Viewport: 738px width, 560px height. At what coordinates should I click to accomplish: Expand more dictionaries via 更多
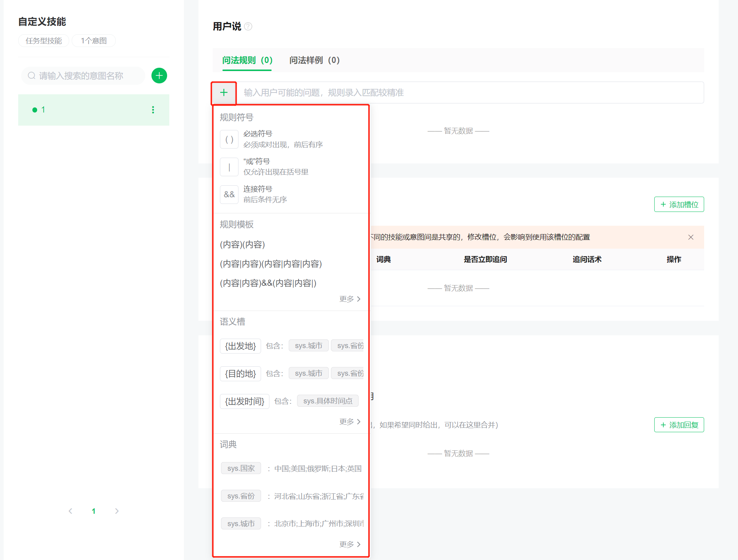click(350, 544)
